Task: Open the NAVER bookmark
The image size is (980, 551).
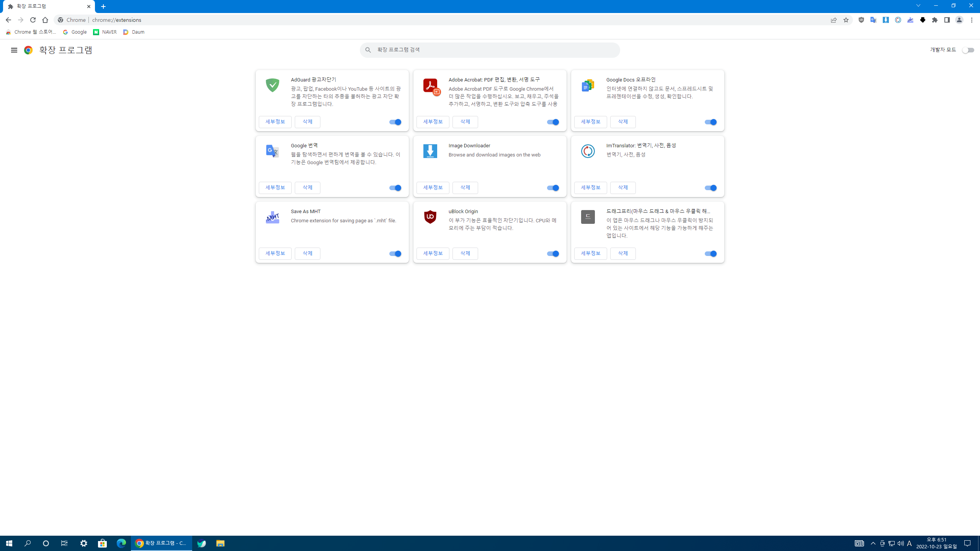Action: click(105, 32)
